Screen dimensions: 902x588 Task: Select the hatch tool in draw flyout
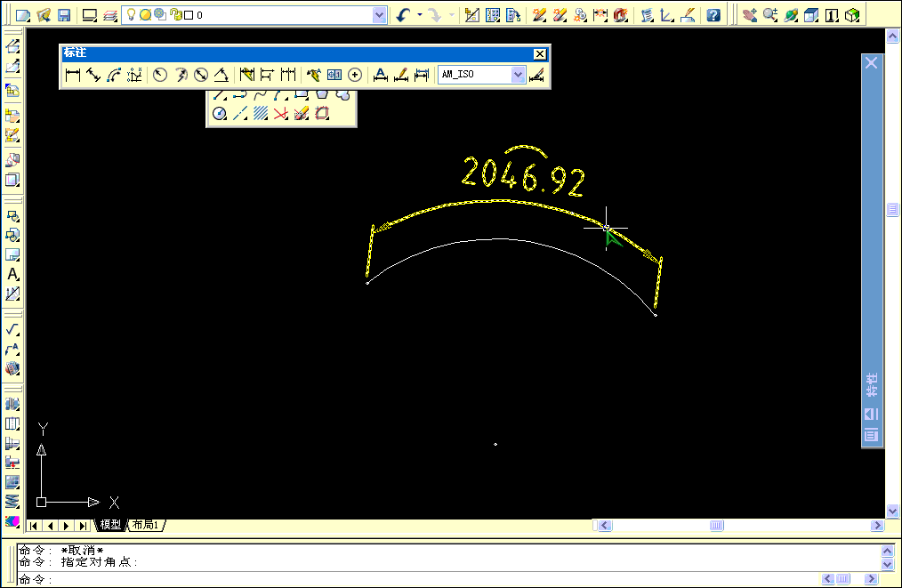click(x=261, y=113)
